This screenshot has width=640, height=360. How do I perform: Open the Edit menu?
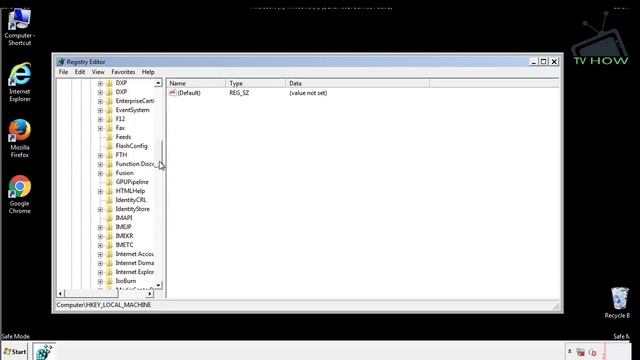80,72
